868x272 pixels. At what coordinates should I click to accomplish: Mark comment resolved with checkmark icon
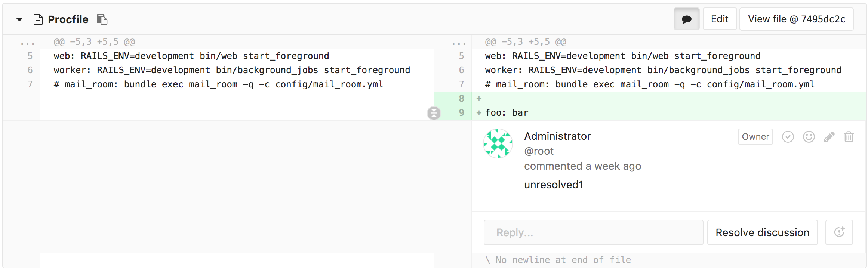tap(788, 137)
